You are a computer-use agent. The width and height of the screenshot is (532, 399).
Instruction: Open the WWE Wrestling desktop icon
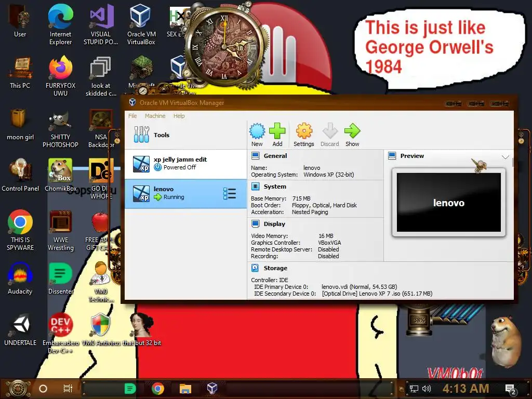pyautogui.click(x=60, y=230)
